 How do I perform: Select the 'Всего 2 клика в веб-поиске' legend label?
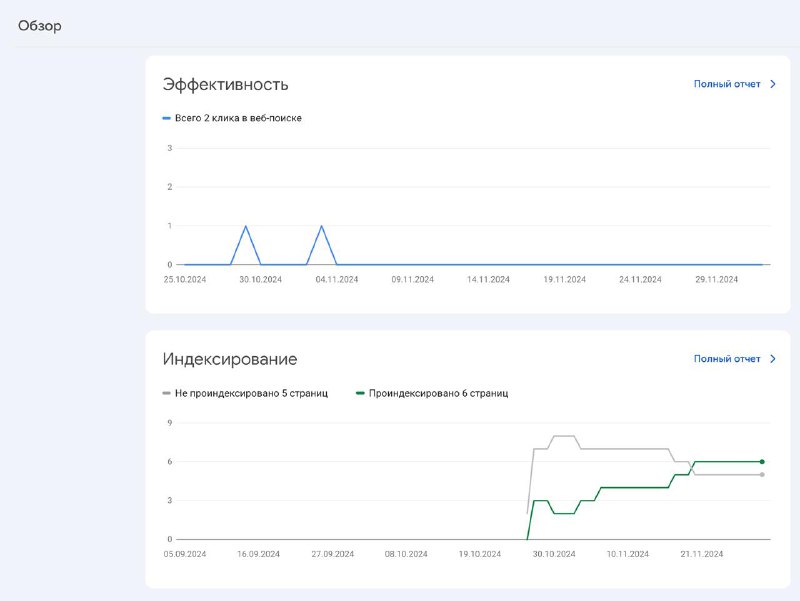click(238, 118)
